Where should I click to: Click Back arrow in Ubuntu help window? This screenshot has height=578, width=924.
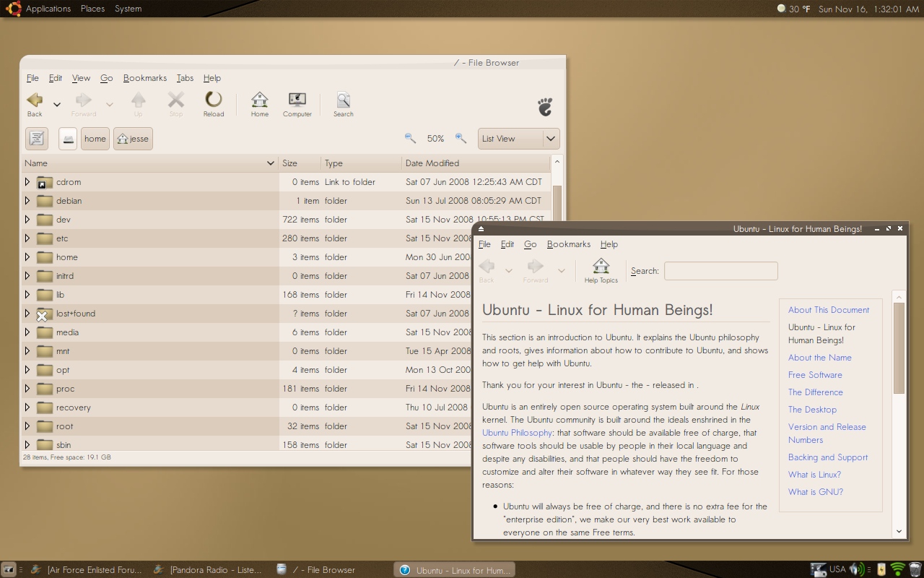(x=487, y=270)
